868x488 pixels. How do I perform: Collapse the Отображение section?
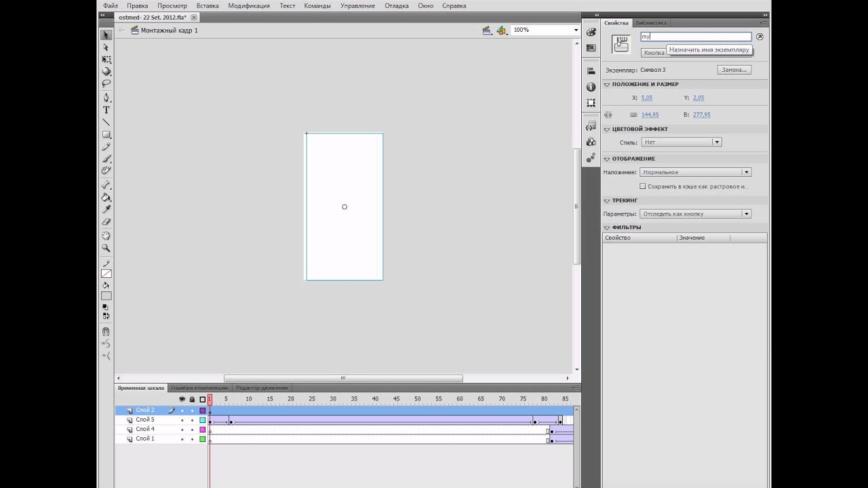pos(607,159)
